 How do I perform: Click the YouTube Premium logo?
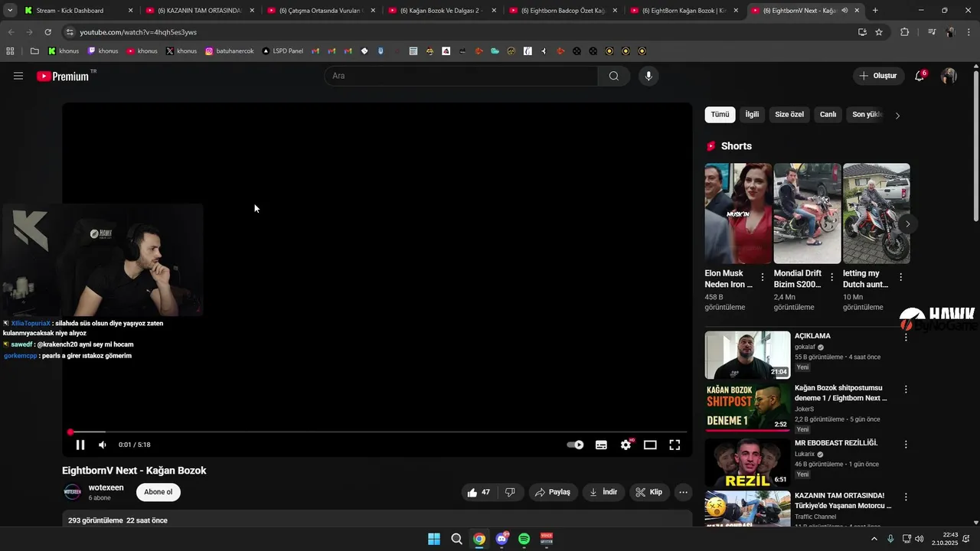pos(63,76)
